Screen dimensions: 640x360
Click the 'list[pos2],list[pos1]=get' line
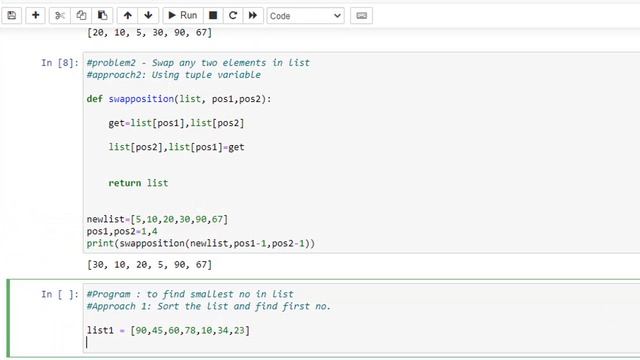coord(176,147)
